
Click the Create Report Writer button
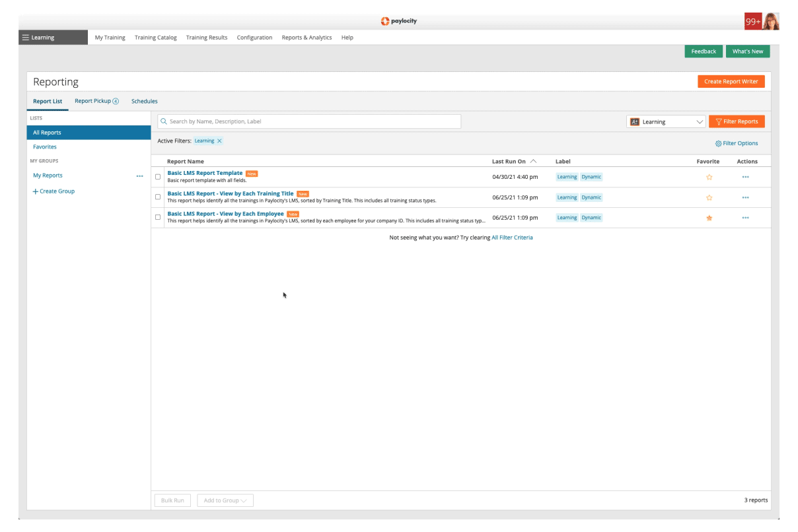[x=731, y=82]
